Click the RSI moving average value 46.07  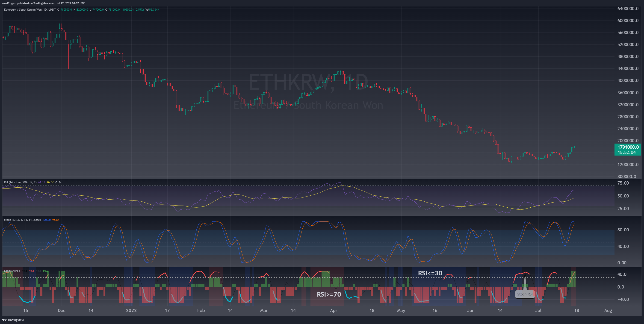[50, 182]
